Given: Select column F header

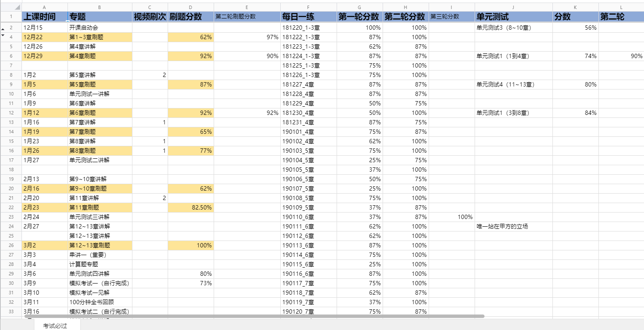Looking at the screenshot, I should [308, 8].
